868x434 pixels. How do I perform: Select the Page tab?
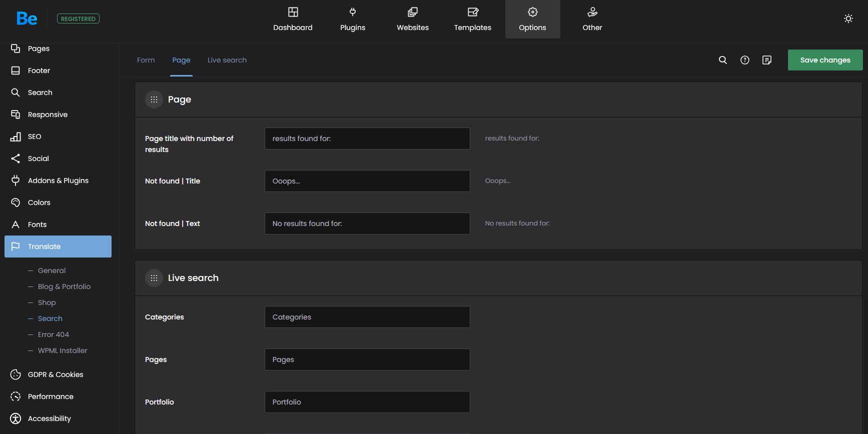(181, 60)
